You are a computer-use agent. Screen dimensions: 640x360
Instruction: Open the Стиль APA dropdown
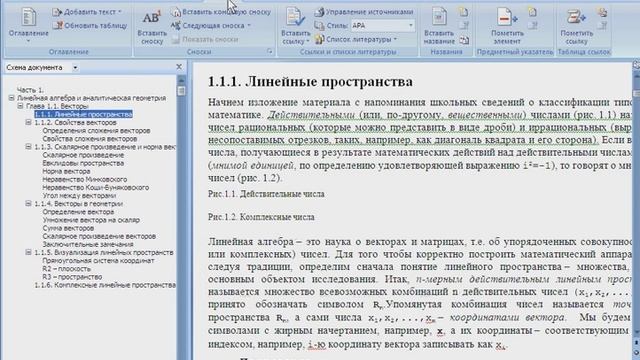coord(411,25)
